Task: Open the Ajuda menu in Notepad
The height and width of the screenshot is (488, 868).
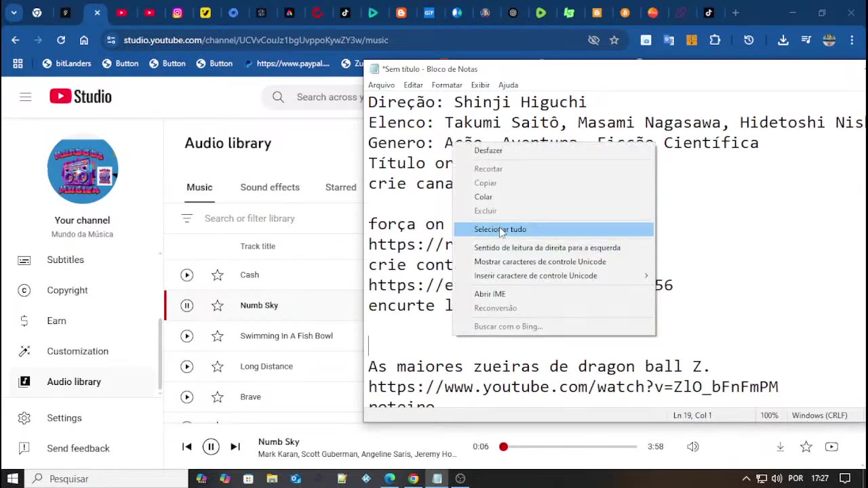Action: click(508, 85)
